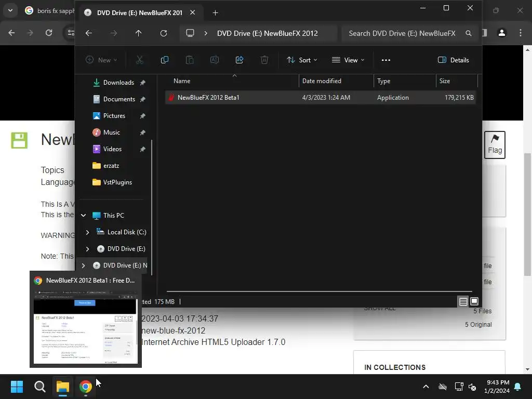
Task: Go up one folder level
Action: [x=138, y=33]
